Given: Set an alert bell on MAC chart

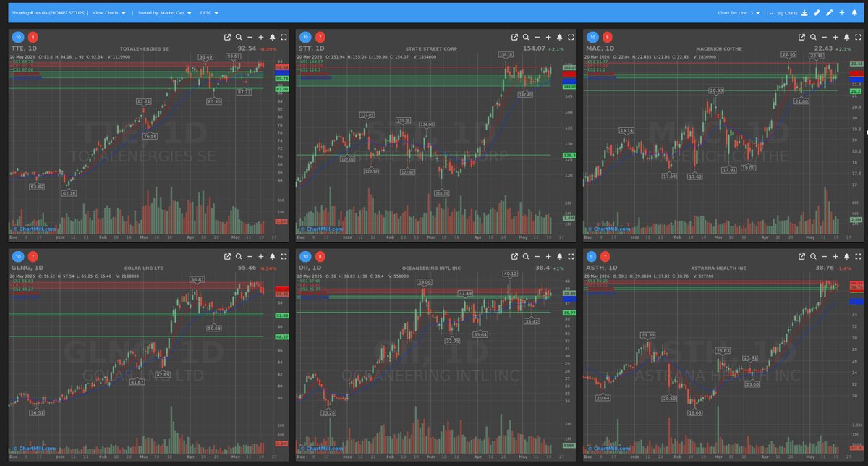Looking at the screenshot, I should (846, 37).
